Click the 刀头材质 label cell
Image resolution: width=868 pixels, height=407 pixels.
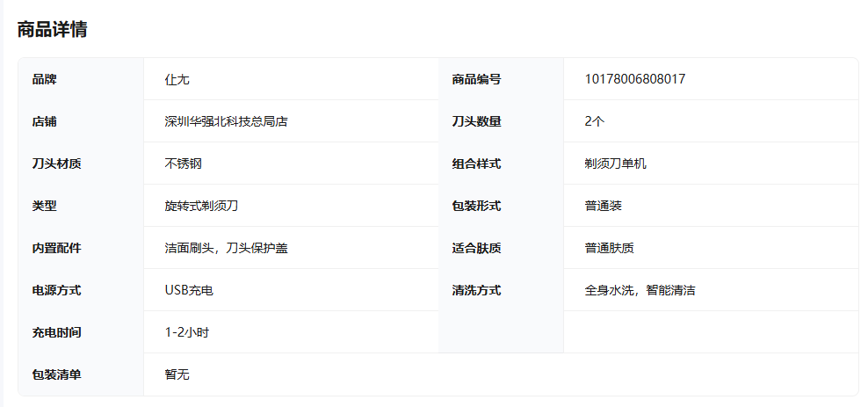(56, 164)
